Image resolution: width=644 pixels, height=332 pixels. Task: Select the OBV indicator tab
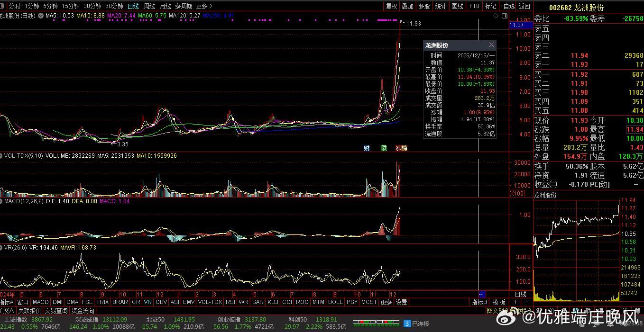point(161,302)
